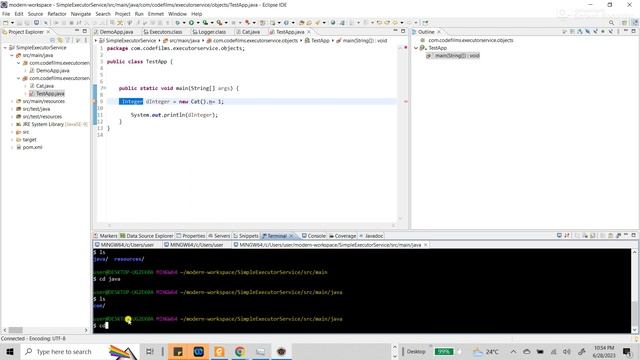Switch to the Executors.class editor tab
The image size is (640, 360).
click(163, 32)
